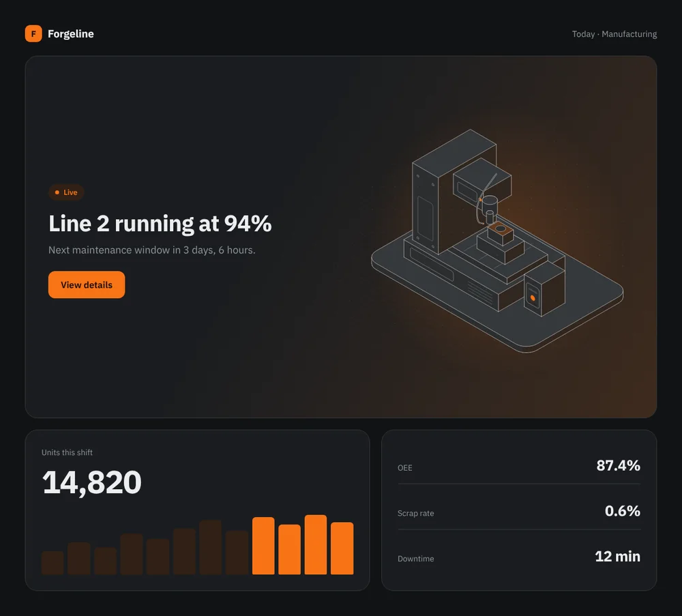This screenshot has width=682, height=616.
Task: Click the 0.6% scrap rate value
Action: point(623,511)
